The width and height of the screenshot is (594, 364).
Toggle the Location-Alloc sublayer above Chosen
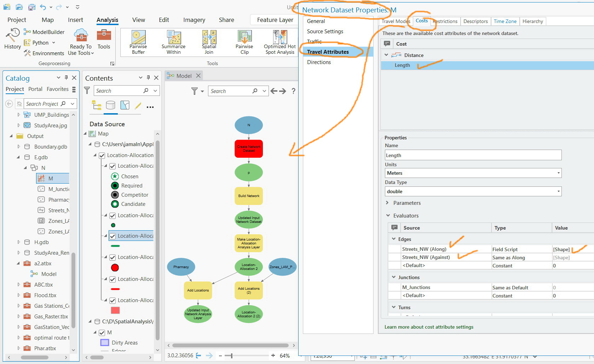[113, 166]
